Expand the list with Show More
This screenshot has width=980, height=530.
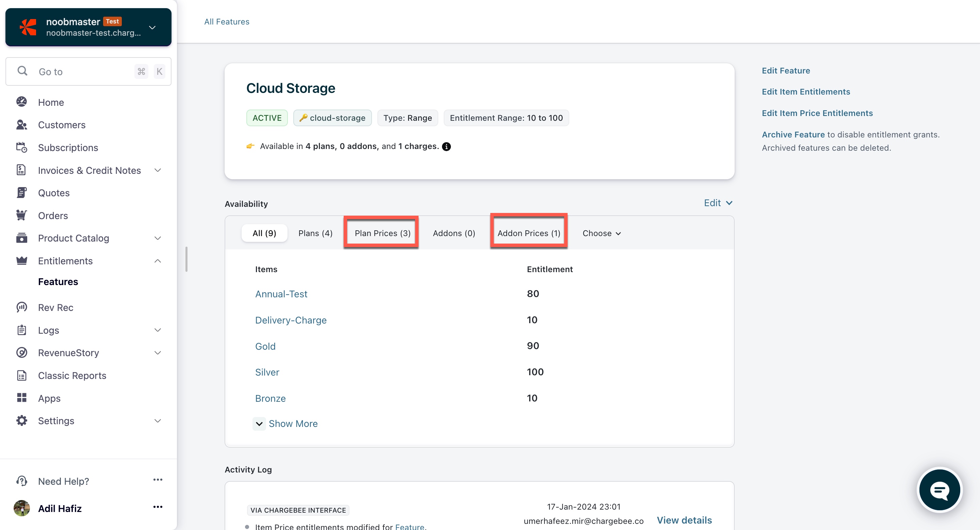coord(293,424)
